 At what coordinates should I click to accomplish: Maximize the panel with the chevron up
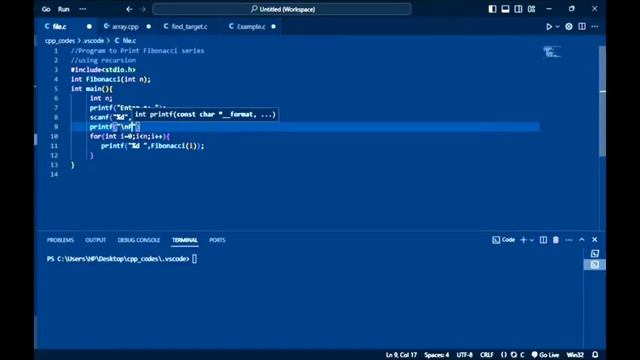(582, 240)
